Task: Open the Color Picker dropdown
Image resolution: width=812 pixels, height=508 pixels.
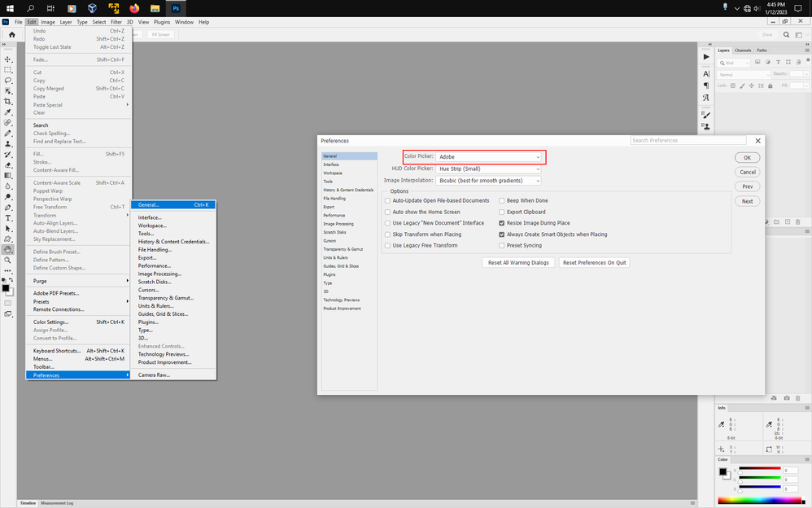Action: click(489, 156)
